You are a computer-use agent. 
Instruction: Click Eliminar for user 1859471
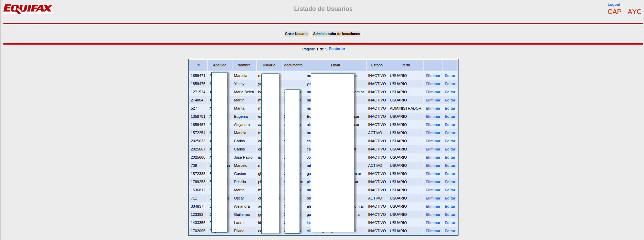(x=433, y=76)
